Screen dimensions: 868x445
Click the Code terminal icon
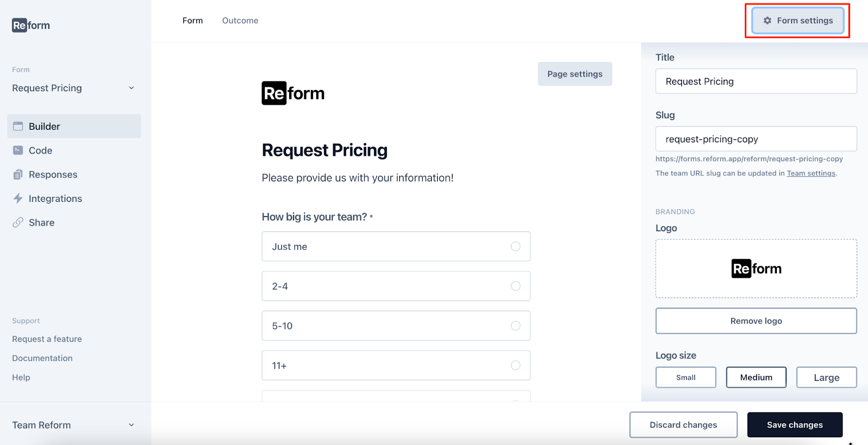(18, 150)
